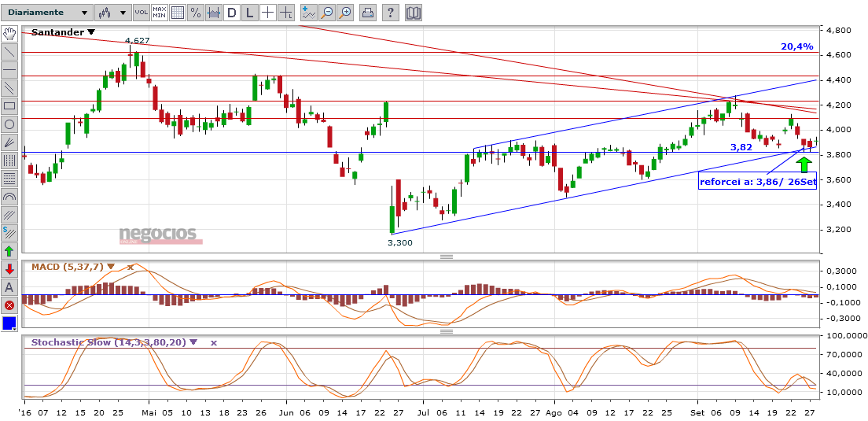Click the Stochastic Slow (14,3,3,80,20) label
The width and height of the screenshot is (868, 421).
[108, 342]
